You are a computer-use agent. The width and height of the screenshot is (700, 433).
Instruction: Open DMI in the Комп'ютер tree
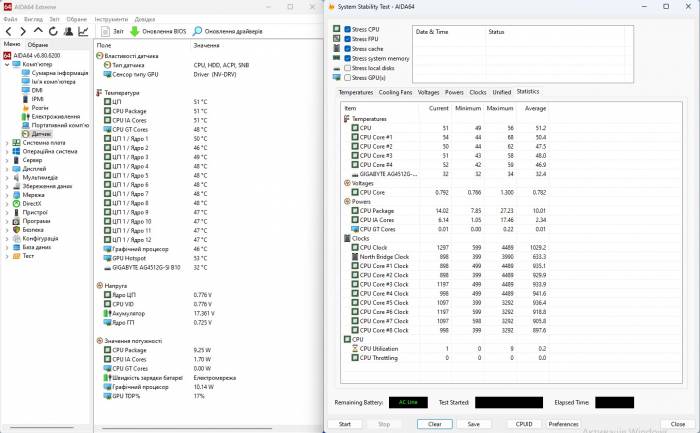point(37,90)
